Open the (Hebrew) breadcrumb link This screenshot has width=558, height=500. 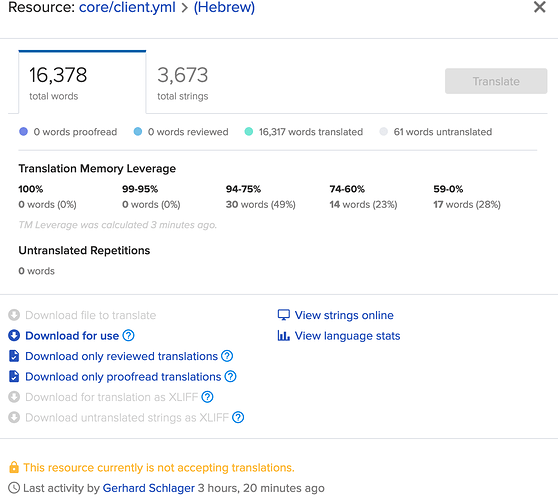224,7
